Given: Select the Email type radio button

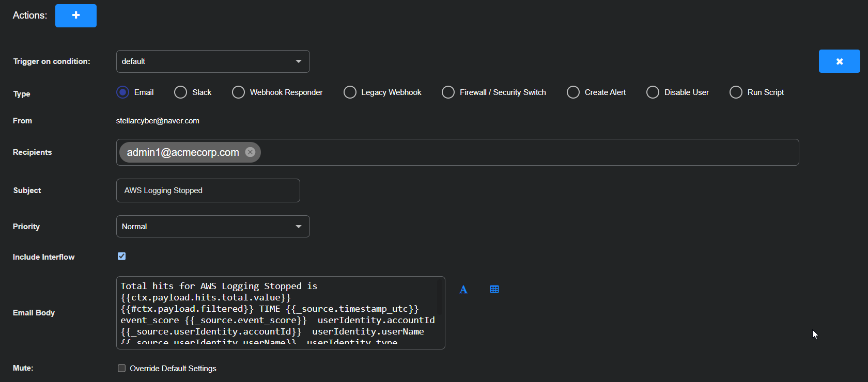Looking at the screenshot, I should click(x=122, y=92).
